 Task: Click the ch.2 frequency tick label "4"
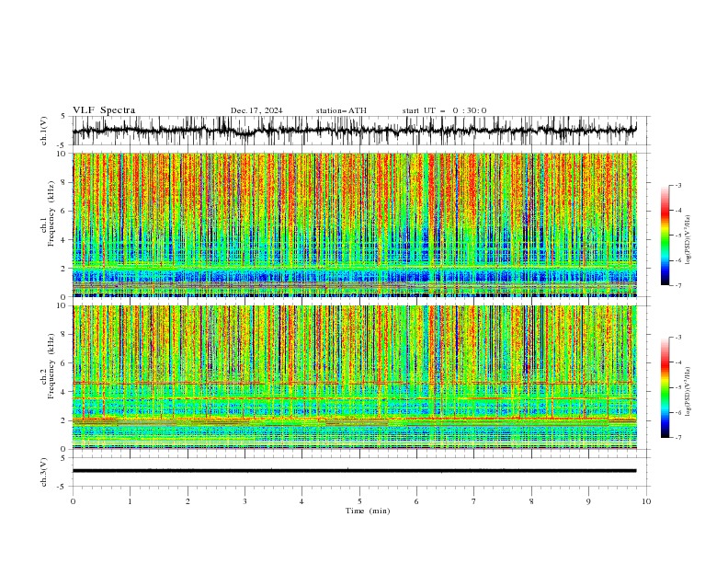(x=65, y=392)
